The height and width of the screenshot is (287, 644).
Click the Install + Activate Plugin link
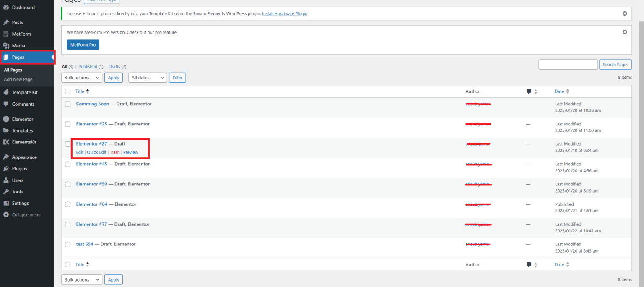click(284, 13)
